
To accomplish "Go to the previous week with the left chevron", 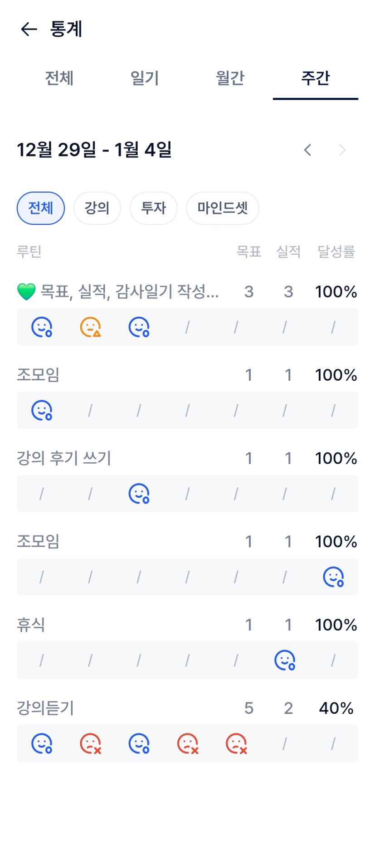I will pos(307,150).
